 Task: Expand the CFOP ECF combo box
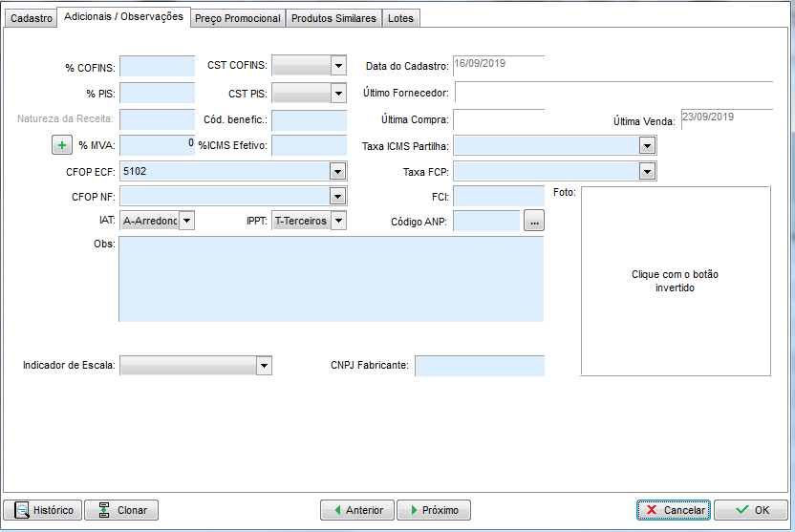[x=337, y=171]
